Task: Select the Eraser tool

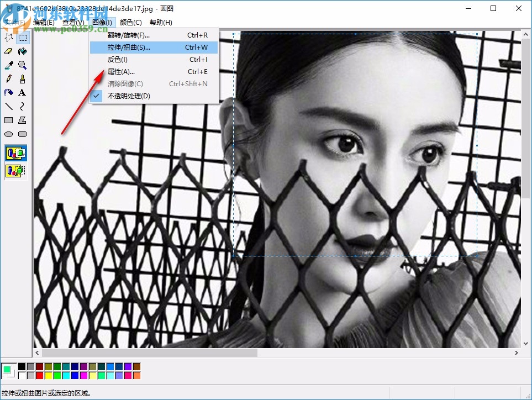Action: coord(9,51)
